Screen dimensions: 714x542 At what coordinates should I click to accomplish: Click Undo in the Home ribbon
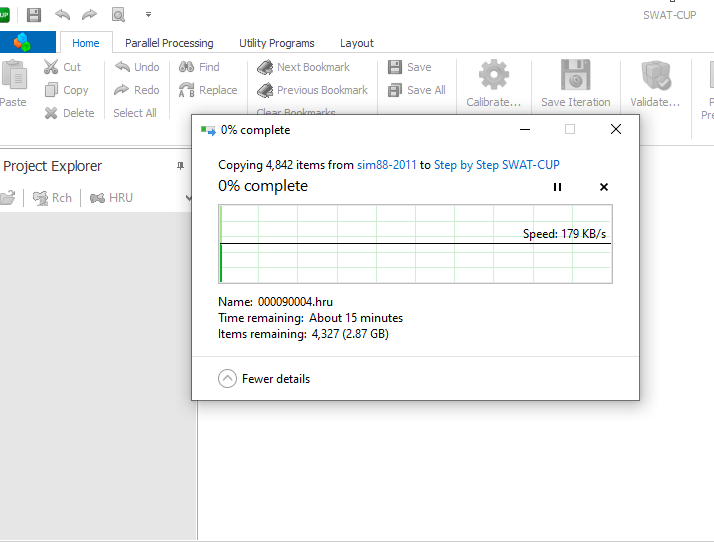pos(137,67)
